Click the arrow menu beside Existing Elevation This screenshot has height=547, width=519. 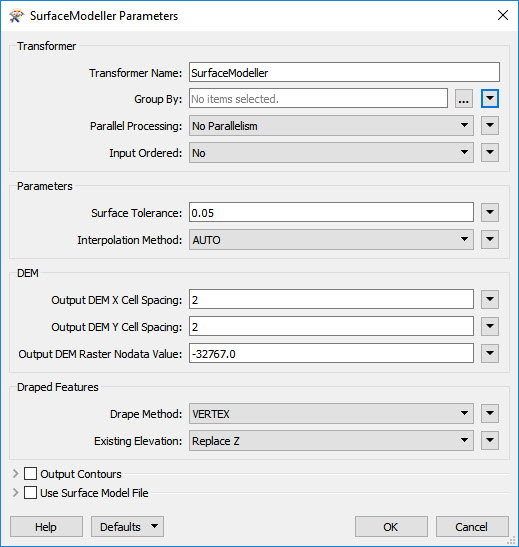[490, 441]
